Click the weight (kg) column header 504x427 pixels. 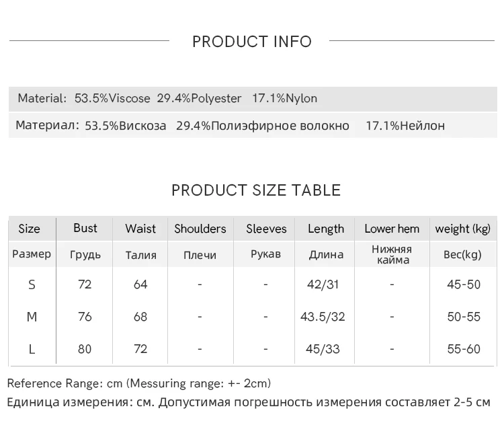463,229
